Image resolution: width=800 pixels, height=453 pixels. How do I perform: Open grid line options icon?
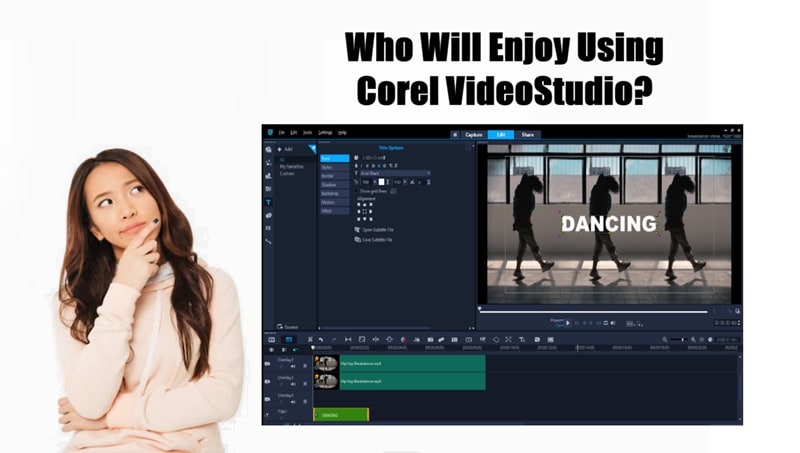pos(393,191)
